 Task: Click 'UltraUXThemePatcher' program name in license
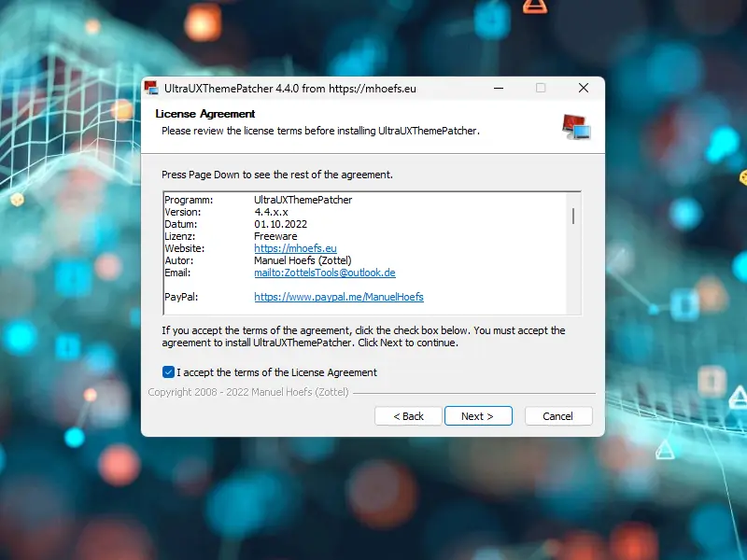click(303, 200)
